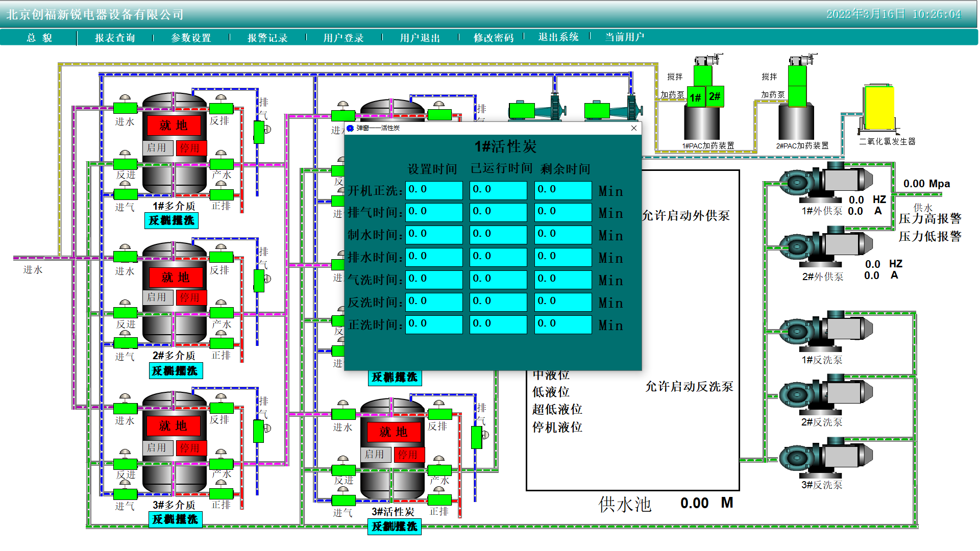This screenshot has width=980, height=551.
Task: Click 3#活性炭 就地 mode indicator
Action: pyautogui.click(x=394, y=432)
